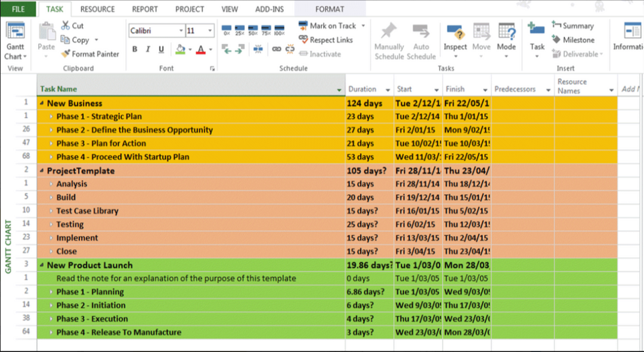The image size is (644, 352).
Task: Open the Inspect task tool
Action: [455, 39]
